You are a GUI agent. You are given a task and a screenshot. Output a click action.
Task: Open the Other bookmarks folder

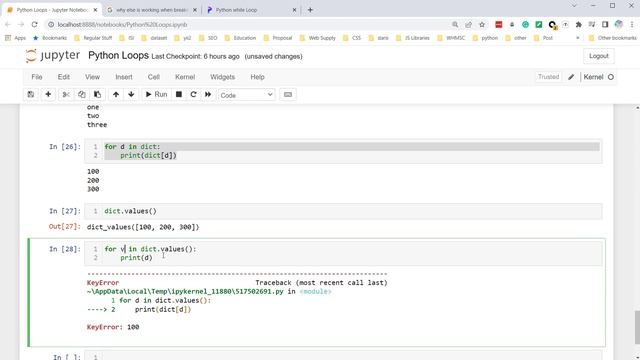tap(613, 38)
